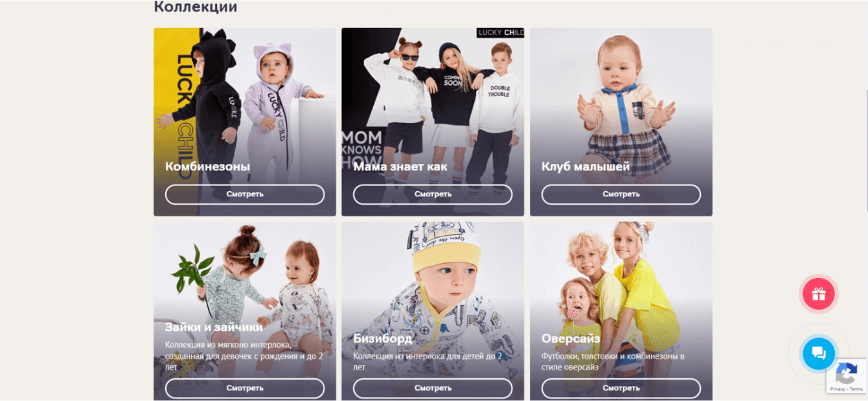This screenshot has height=401, width=868.
Task: Click Смотреть under Комбинезоны
Action: point(245,194)
